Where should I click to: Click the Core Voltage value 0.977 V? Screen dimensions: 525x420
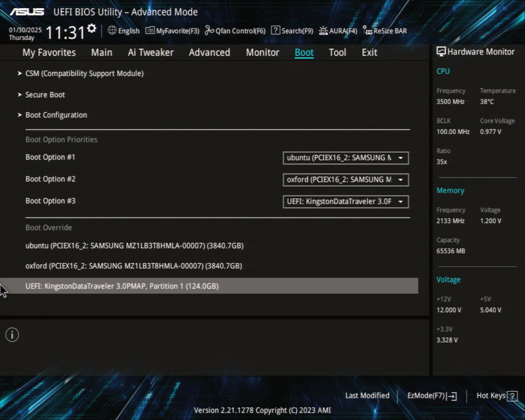[x=491, y=132]
